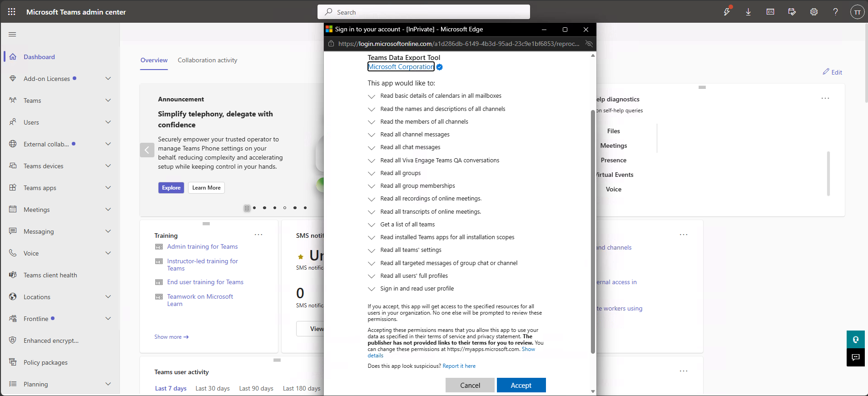Open the teal help assistant icon
The height and width of the screenshot is (396, 868).
point(856,340)
